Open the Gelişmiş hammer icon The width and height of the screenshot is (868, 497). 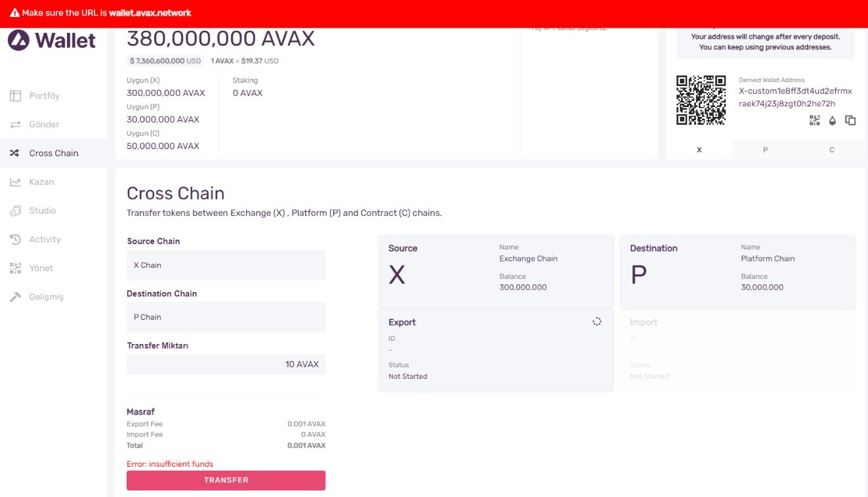pyautogui.click(x=16, y=297)
